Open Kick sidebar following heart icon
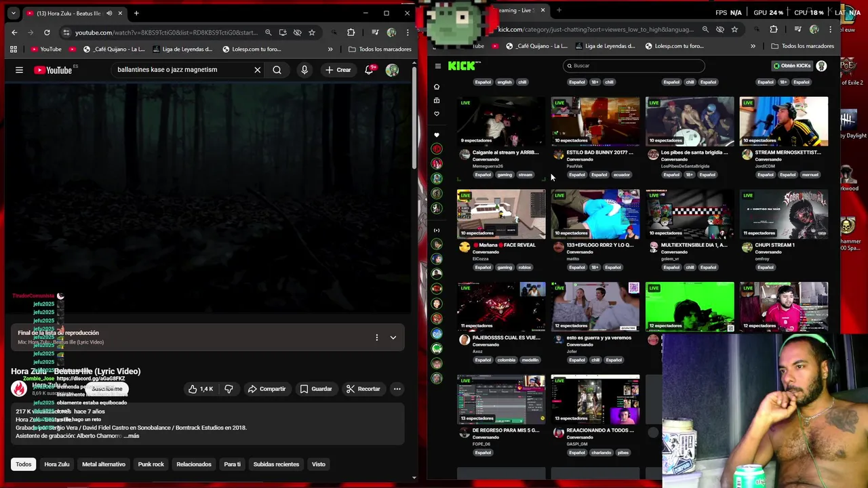868x488 pixels. (x=437, y=114)
